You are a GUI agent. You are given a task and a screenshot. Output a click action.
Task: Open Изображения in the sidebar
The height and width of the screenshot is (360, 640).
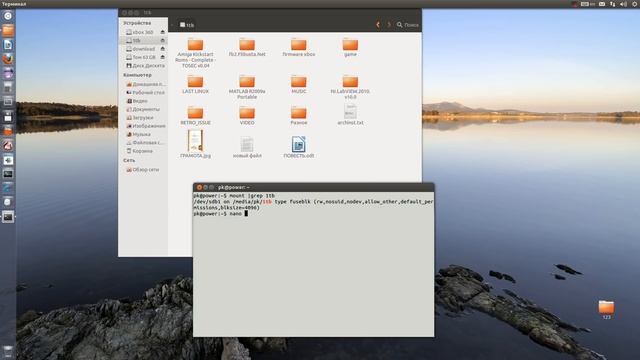[145, 126]
